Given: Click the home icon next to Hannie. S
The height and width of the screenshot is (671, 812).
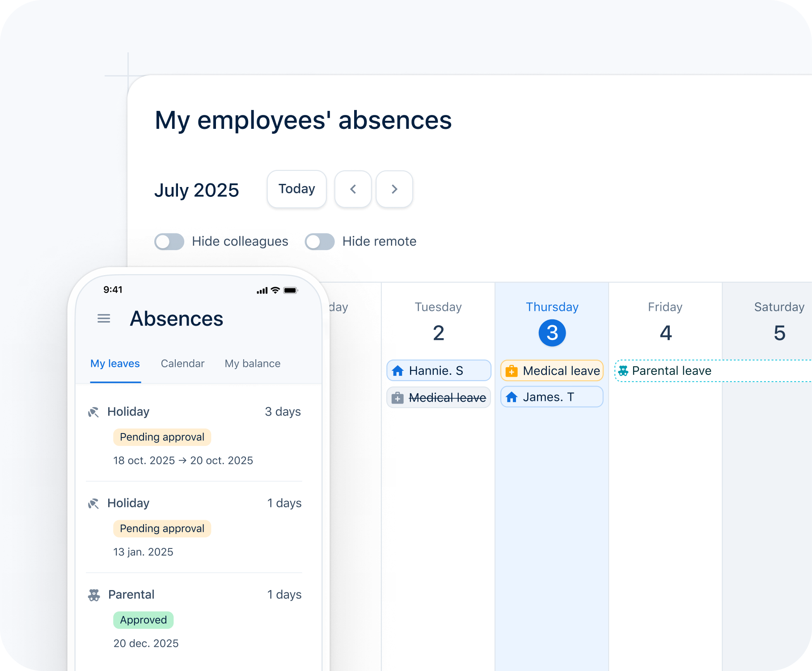Looking at the screenshot, I should pyautogui.click(x=398, y=371).
